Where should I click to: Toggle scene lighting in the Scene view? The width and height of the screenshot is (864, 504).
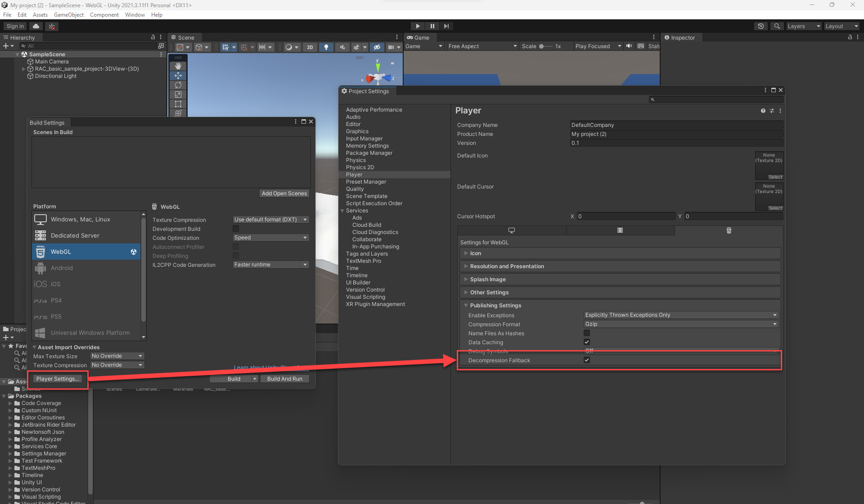326,47
